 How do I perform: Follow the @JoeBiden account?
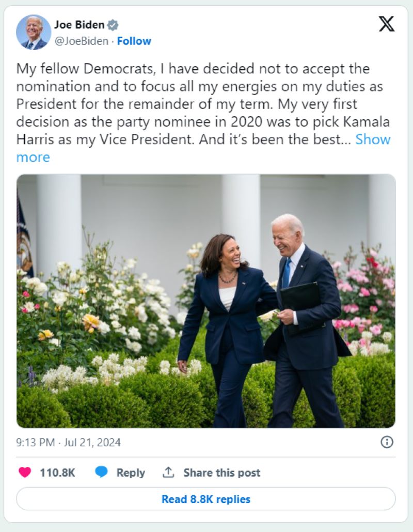[134, 41]
